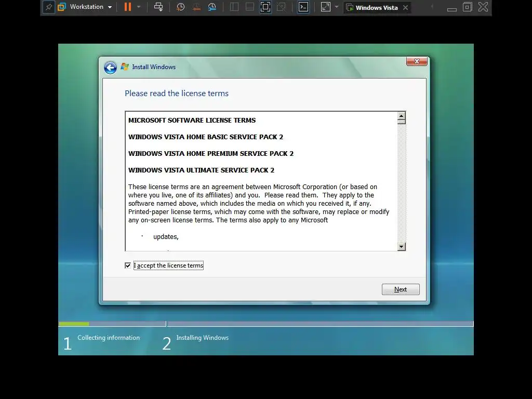Restore the Workstation window
Image resolution: width=532 pixels, height=399 pixels.
(468, 7)
